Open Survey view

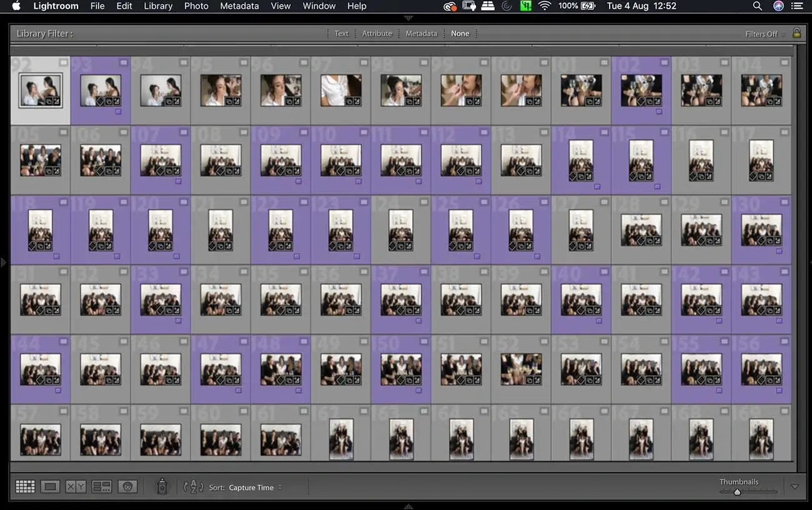pyautogui.click(x=101, y=487)
